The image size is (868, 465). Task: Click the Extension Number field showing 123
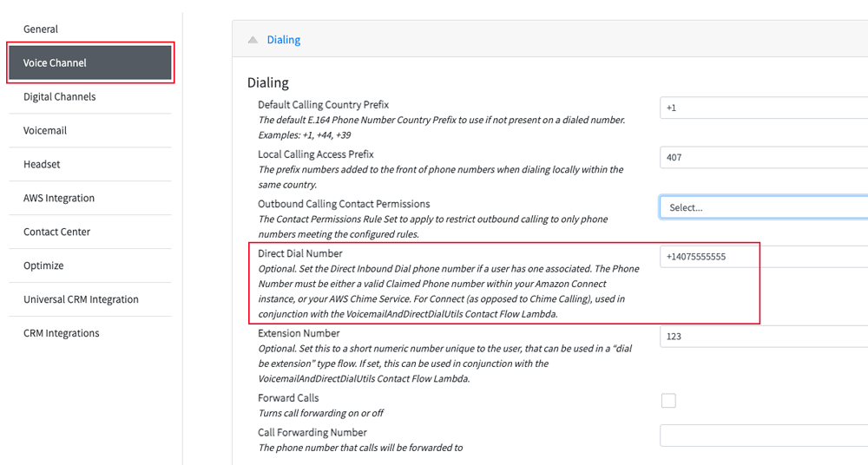coord(764,336)
